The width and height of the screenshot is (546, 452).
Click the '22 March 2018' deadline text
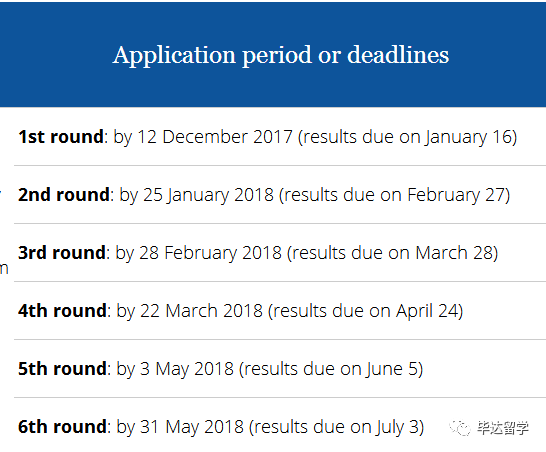[201, 310]
